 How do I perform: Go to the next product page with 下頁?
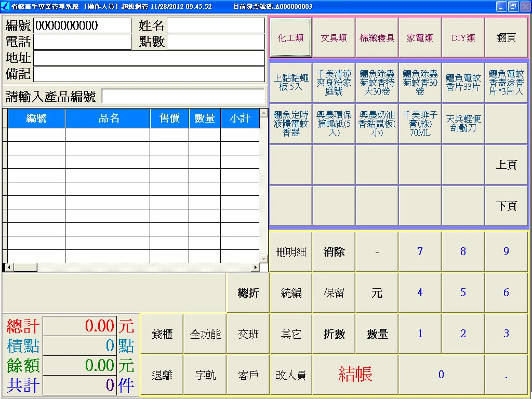point(506,206)
